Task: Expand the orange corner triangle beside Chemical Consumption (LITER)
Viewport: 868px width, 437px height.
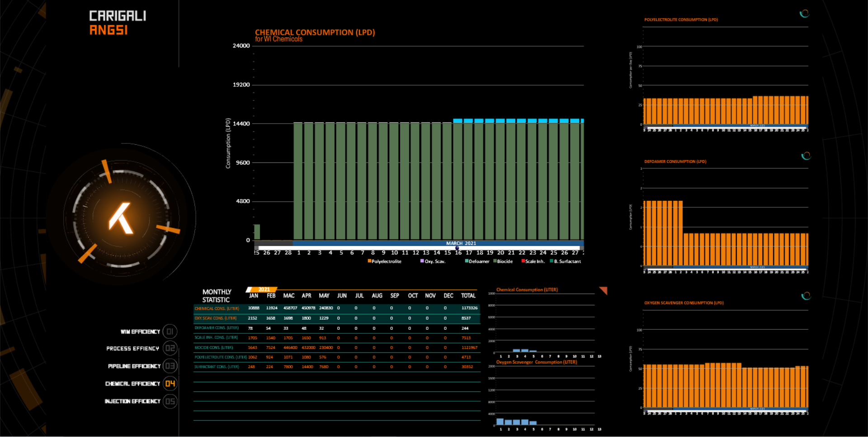Action: [604, 290]
